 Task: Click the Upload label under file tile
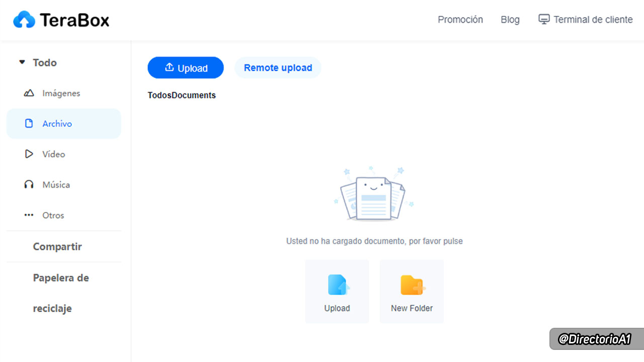point(337,308)
